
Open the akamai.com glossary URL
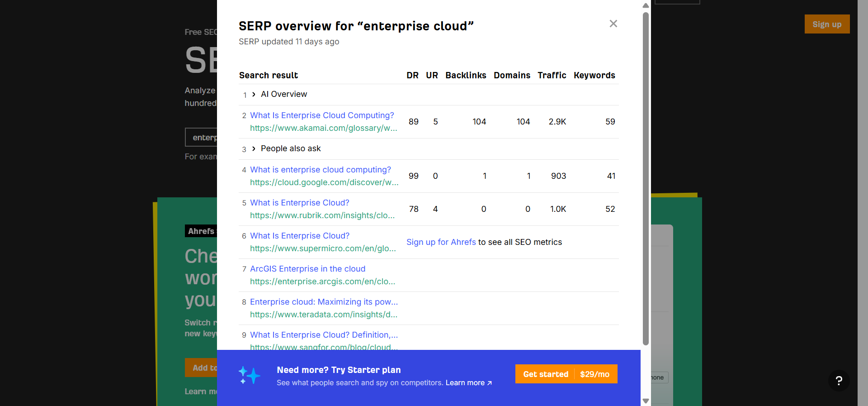pyautogui.click(x=324, y=128)
